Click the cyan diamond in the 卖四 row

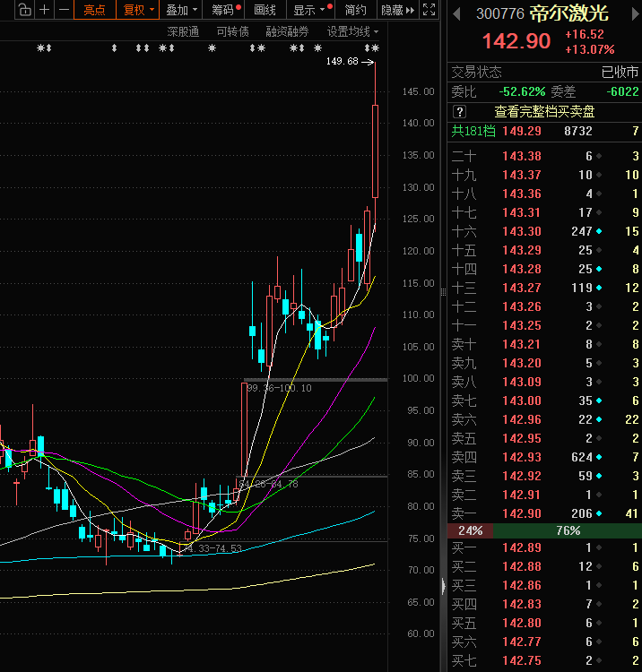(599, 457)
